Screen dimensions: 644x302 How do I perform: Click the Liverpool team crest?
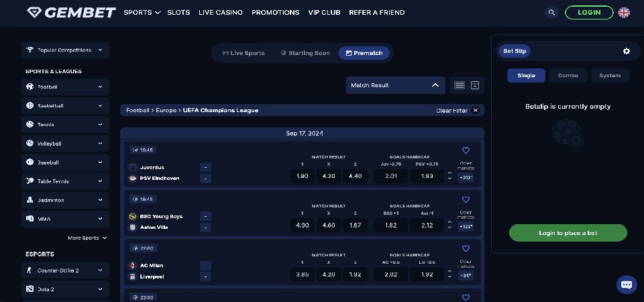click(x=133, y=276)
